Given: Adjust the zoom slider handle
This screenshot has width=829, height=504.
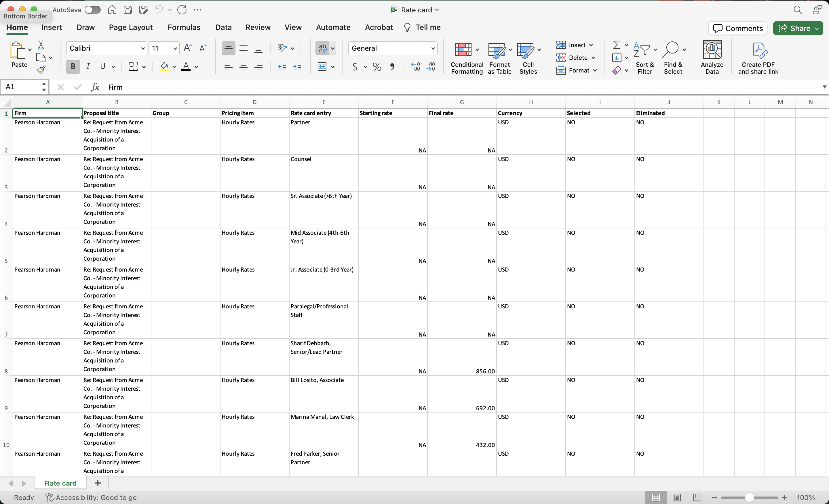Looking at the screenshot, I should 749,497.
